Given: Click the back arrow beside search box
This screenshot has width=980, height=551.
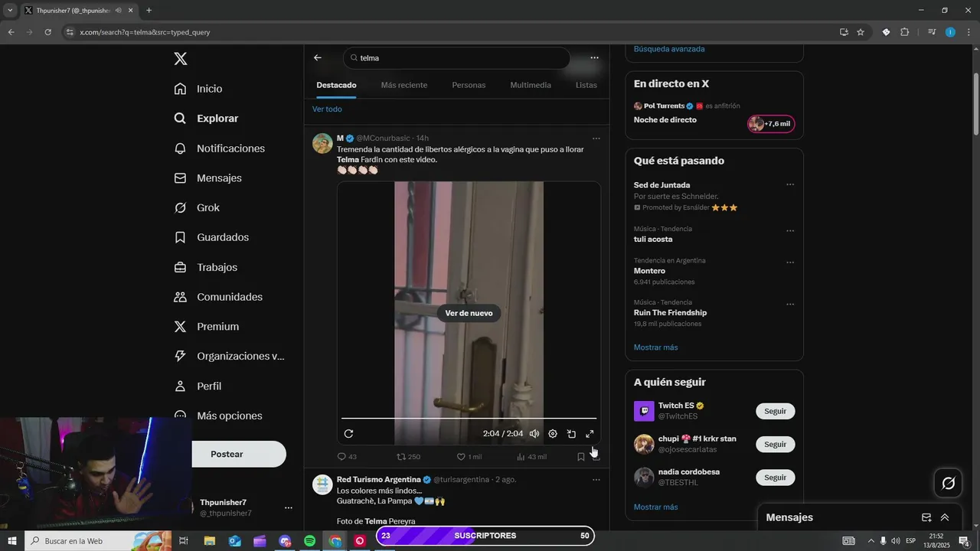Looking at the screenshot, I should pyautogui.click(x=318, y=58).
